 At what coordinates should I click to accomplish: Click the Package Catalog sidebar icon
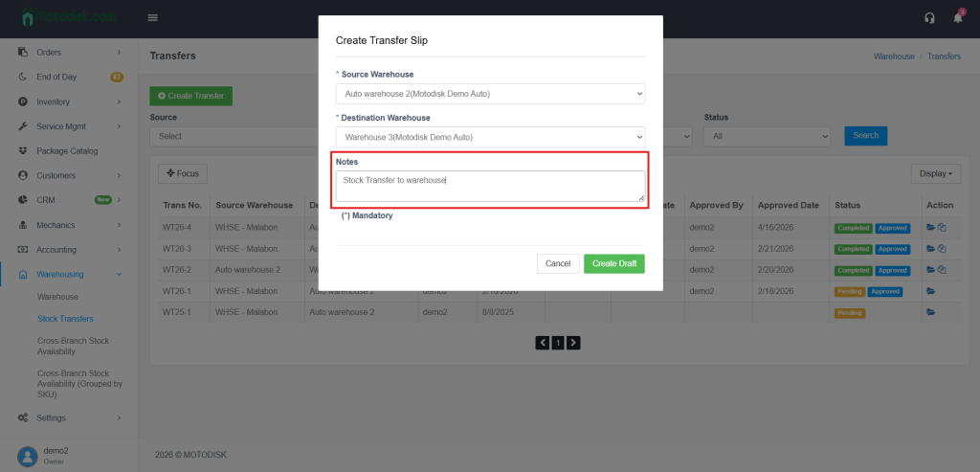point(23,151)
